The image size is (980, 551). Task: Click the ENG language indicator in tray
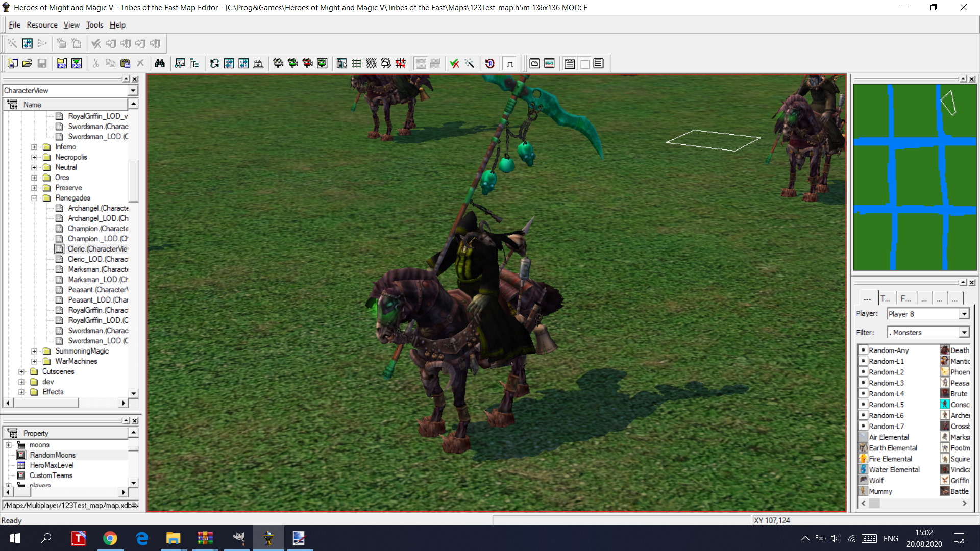point(891,538)
